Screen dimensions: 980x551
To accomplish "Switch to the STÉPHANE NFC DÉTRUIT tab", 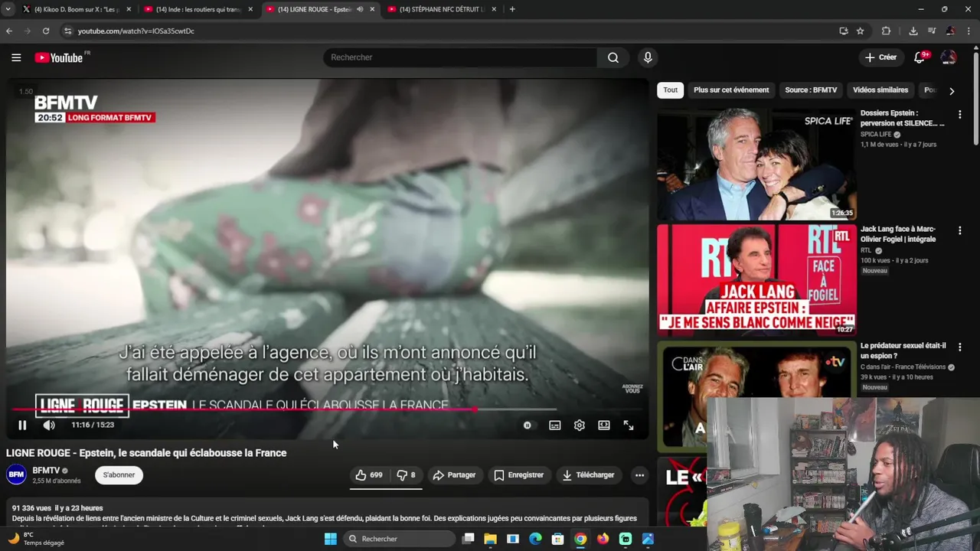I will (443, 9).
